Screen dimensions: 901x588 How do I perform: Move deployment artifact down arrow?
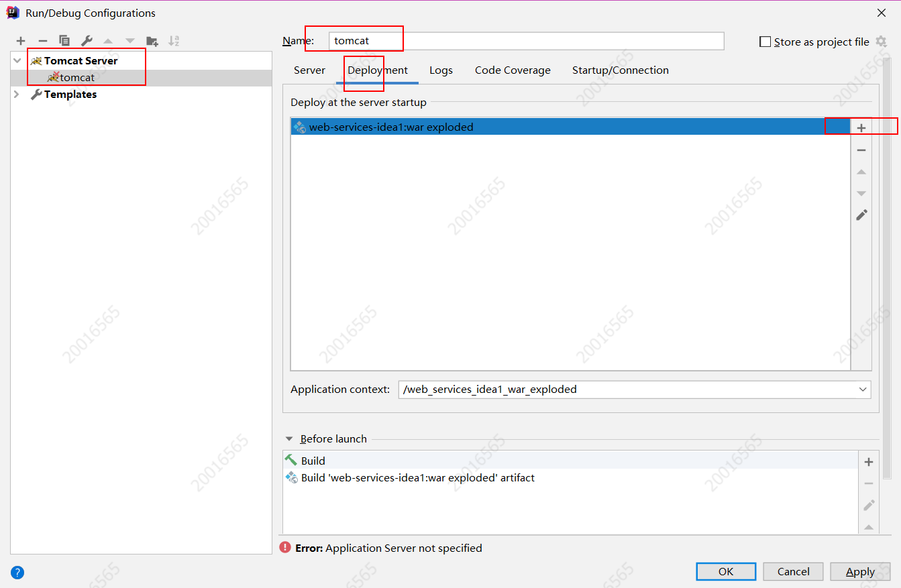pyautogui.click(x=861, y=194)
